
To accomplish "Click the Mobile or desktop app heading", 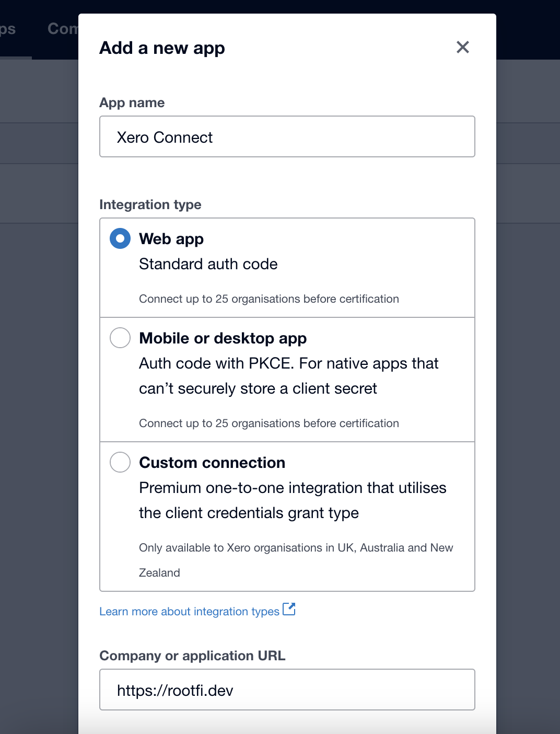I will (x=223, y=338).
